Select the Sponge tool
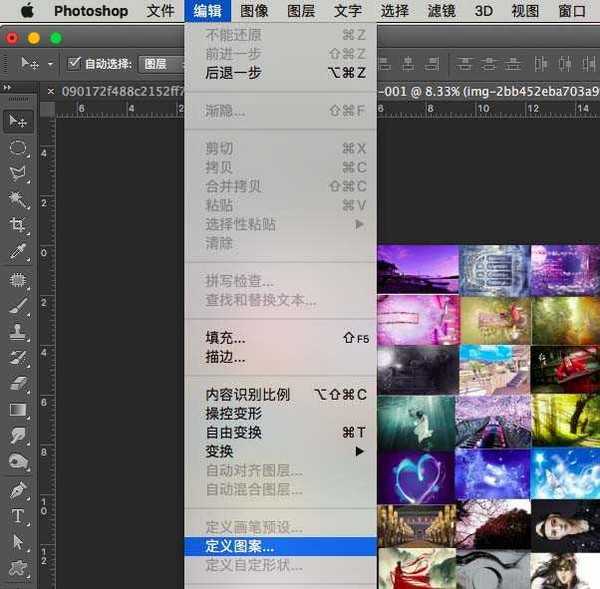Screen dimensions: 600x589 click(18, 462)
